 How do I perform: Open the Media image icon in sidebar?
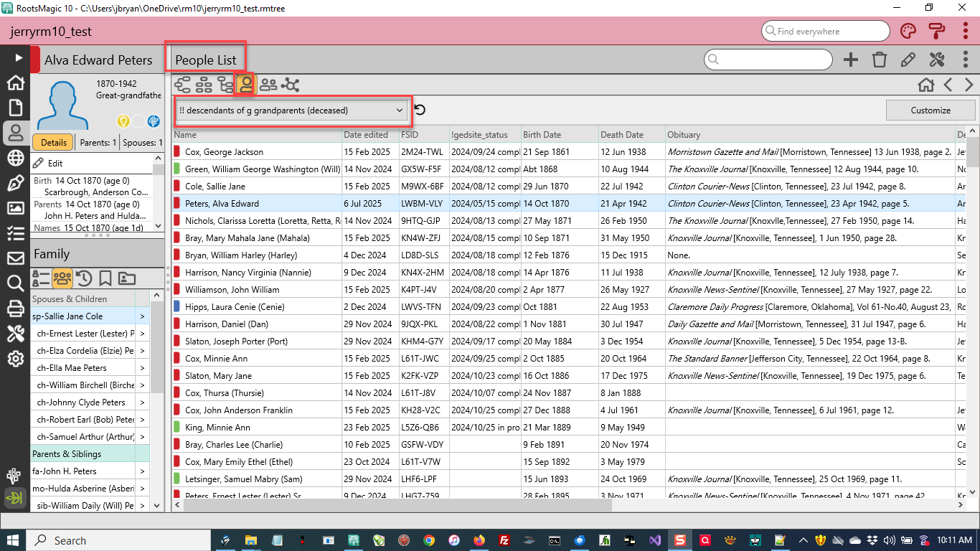(x=15, y=208)
